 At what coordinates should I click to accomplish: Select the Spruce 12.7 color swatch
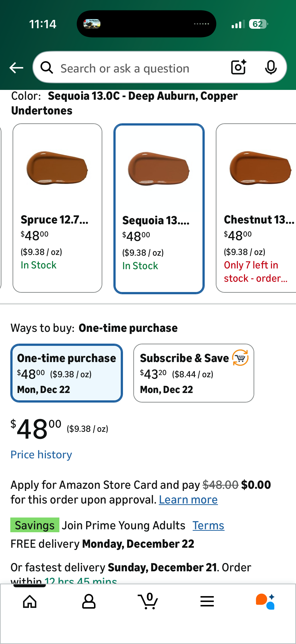(x=57, y=208)
